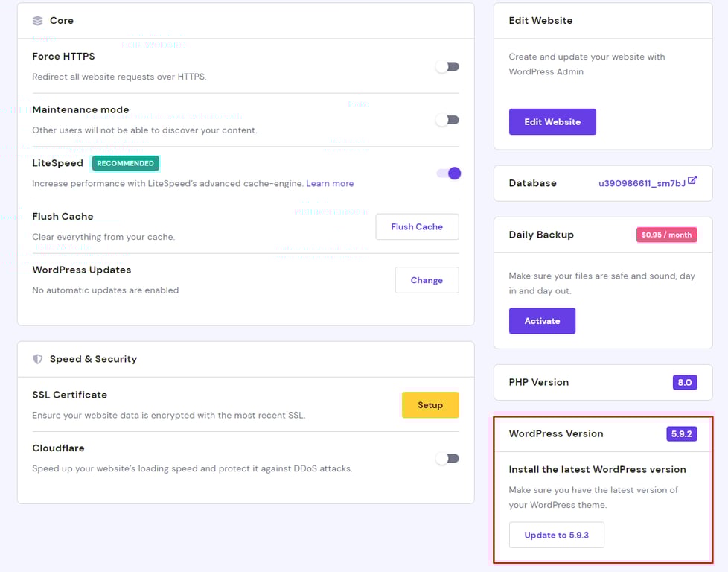
Task: Click Learn more about LiteSpeed
Action: coord(330,183)
